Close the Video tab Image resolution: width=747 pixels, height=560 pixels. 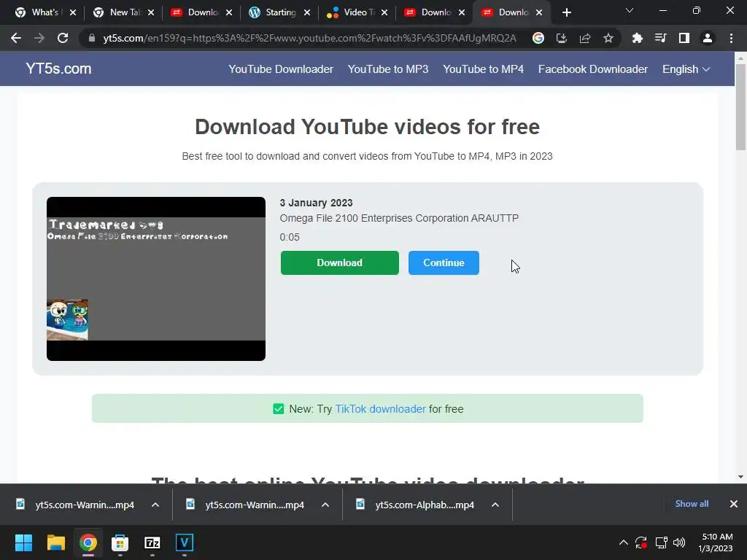[x=384, y=12]
